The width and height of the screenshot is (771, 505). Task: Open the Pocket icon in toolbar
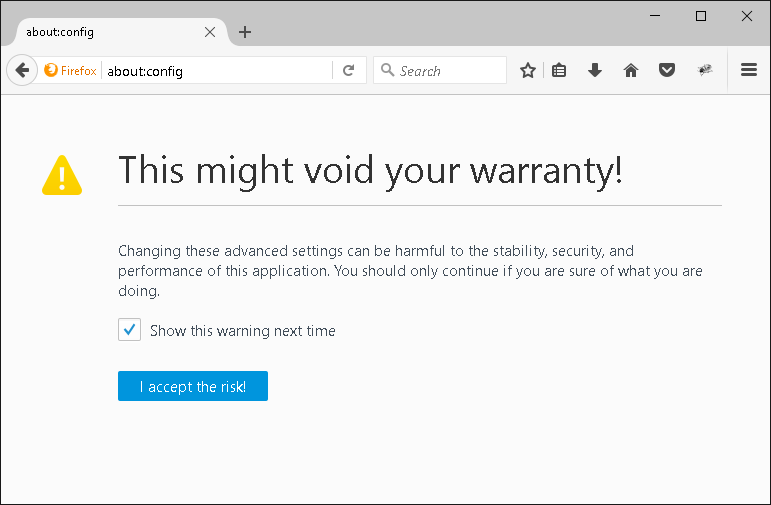[x=667, y=70]
